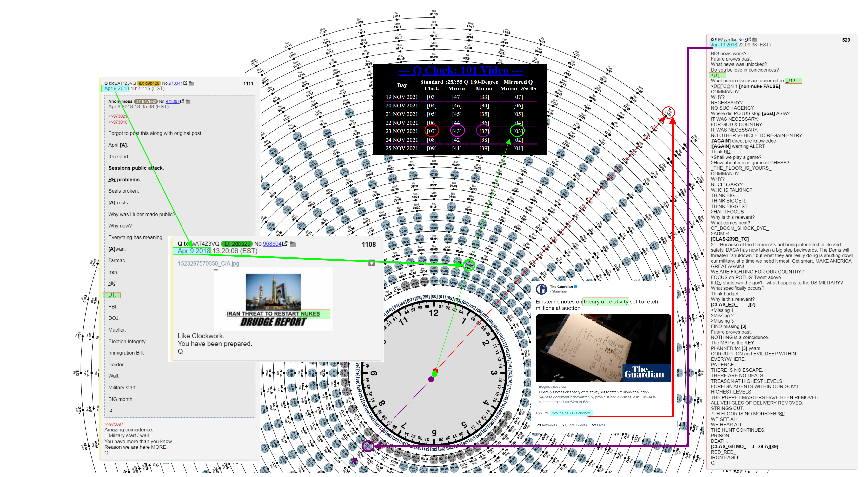
Task: Click 25 NOV 2021 table row
Action: tap(461, 148)
